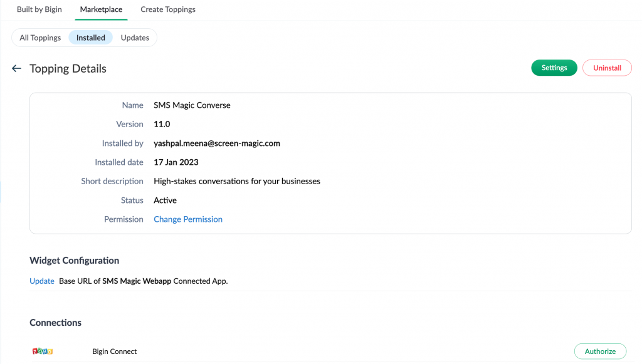Click the Name field label
Screen dimensions: 642x364
[x=133, y=105]
